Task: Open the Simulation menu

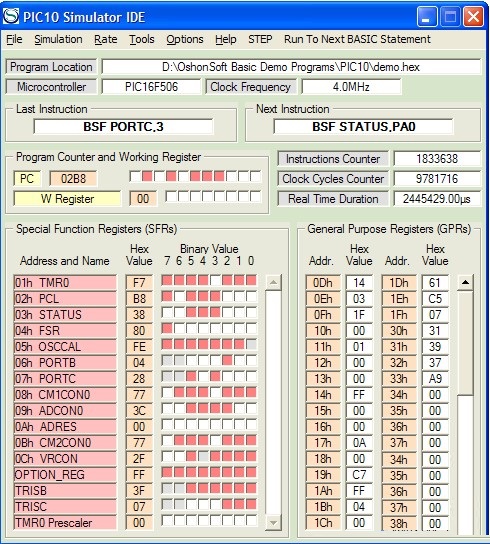Action: point(58,39)
